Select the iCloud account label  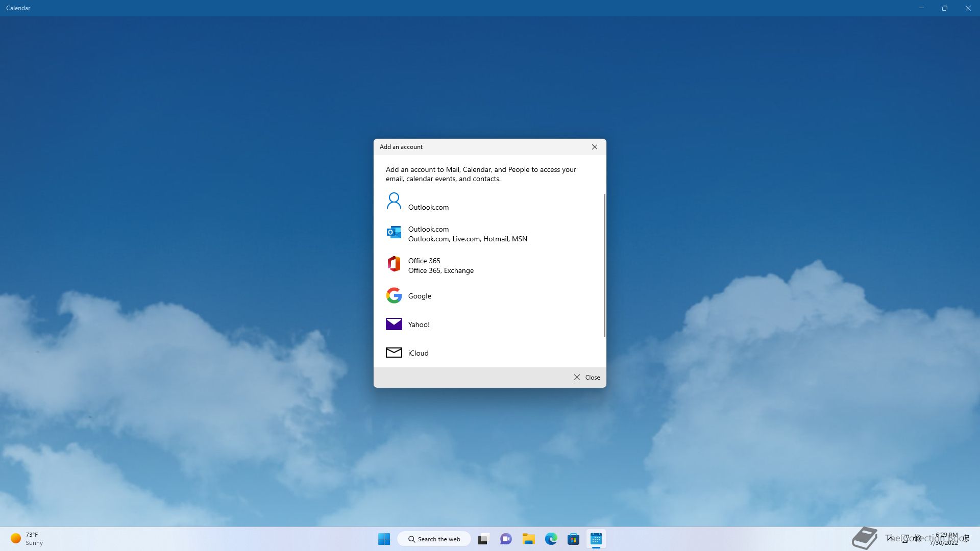pyautogui.click(x=418, y=353)
